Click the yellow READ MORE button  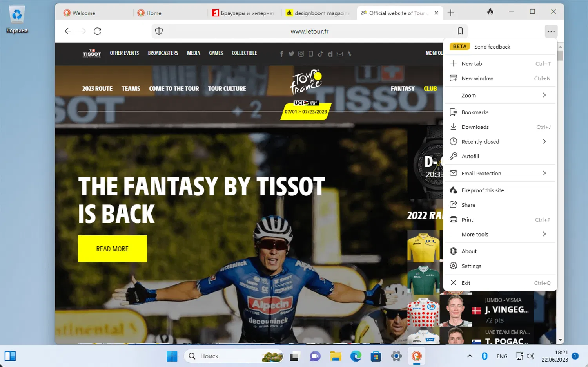[x=113, y=249]
